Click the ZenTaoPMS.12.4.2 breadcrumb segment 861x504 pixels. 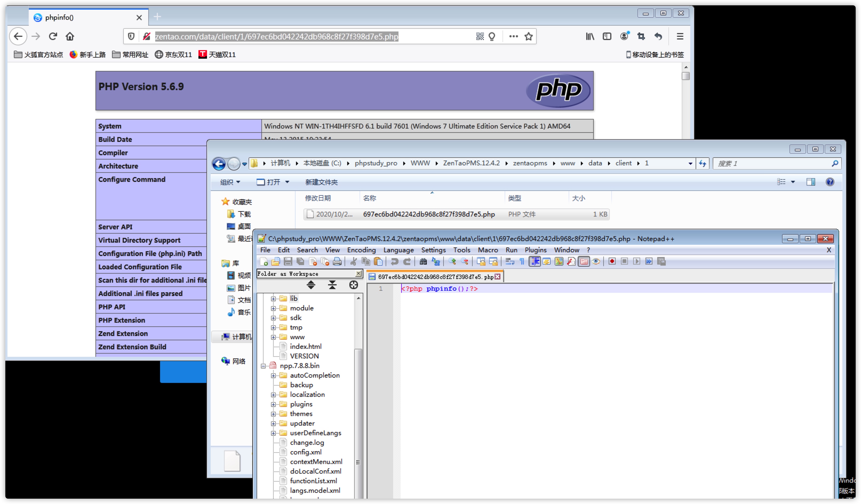click(471, 163)
